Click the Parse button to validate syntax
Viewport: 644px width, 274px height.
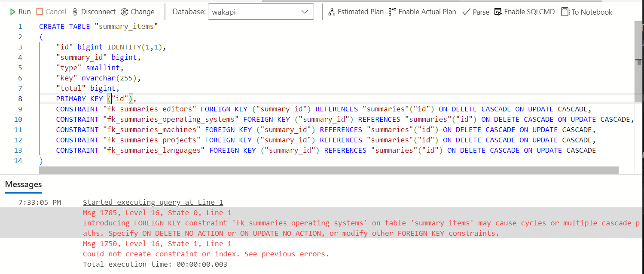[x=476, y=12]
